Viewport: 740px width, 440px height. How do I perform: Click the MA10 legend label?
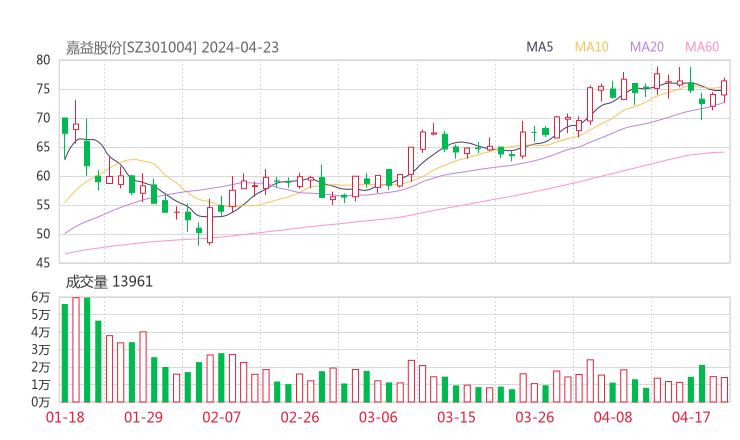coord(591,47)
